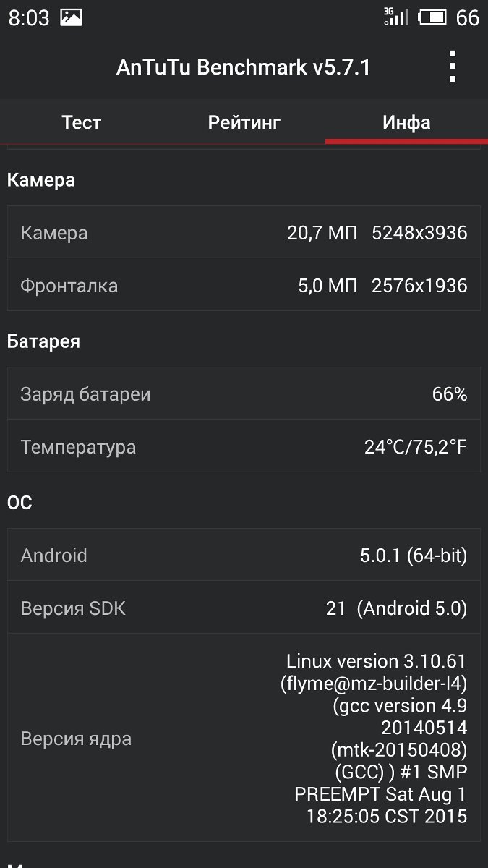Tap the 3G signal strength icon
Image resolution: width=488 pixels, height=868 pixels.
click(x=395, y=17)
